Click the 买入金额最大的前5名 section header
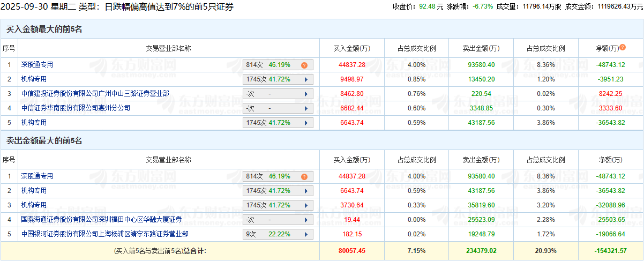This screenshot has width=644, height=261. (x=44, y=29)
